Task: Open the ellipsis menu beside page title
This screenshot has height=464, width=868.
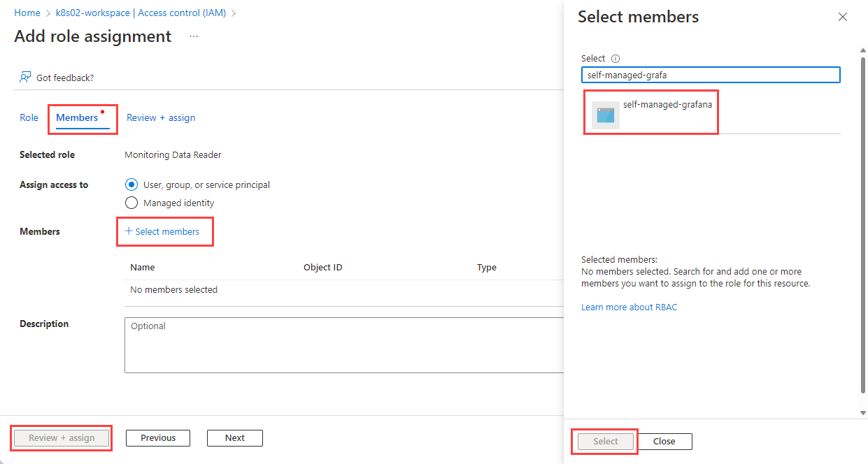Action: [x=194, y=36]
